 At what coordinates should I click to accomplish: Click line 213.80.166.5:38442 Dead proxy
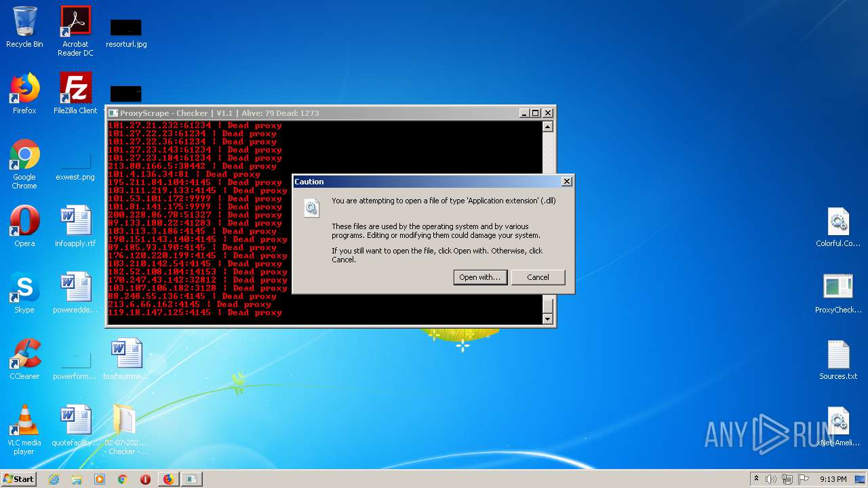[x=192, y=166]
